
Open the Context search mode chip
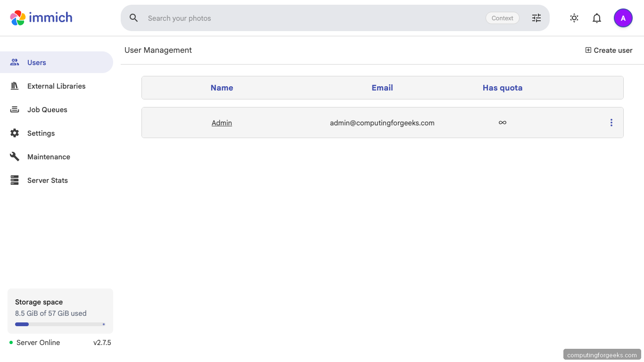502,18
